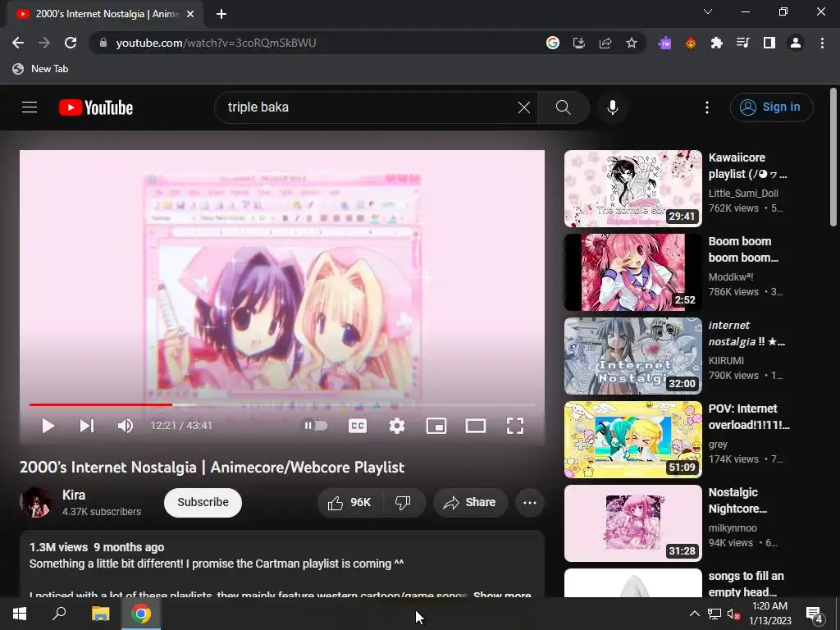The height and width of the screenshot is (630, 840).
Task: Share this video
Action: [470, 503]
